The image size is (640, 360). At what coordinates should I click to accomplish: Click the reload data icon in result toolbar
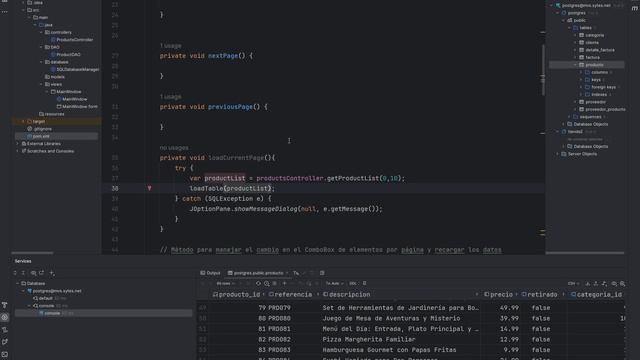[x=258, y=283]
